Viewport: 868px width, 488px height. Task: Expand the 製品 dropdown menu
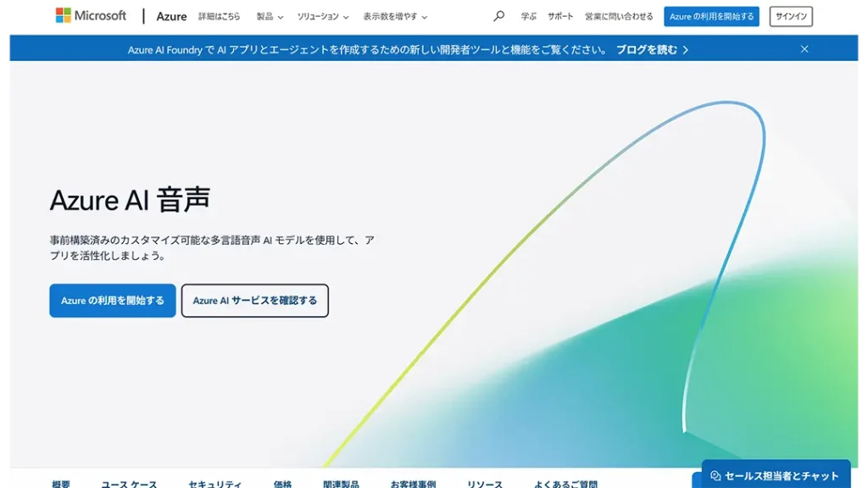pyautogui.click(x=267, y=15)
